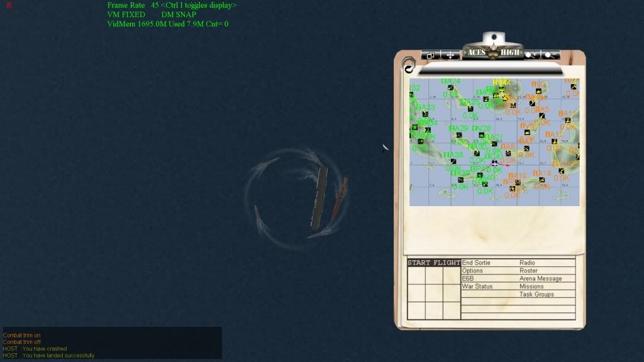Click the four-arrow move clipboard icon
This screenshot has width=644, height=362.
coord(450,55)
